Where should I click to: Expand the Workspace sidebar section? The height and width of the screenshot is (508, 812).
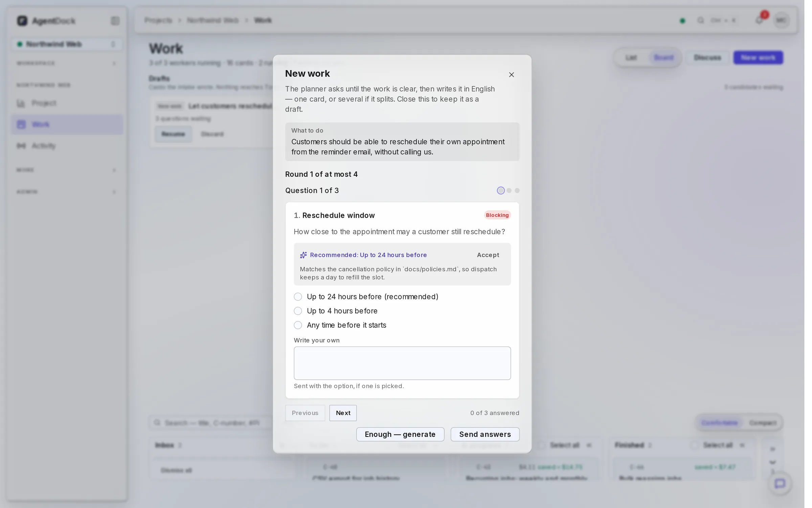click(x=67, y=63)
